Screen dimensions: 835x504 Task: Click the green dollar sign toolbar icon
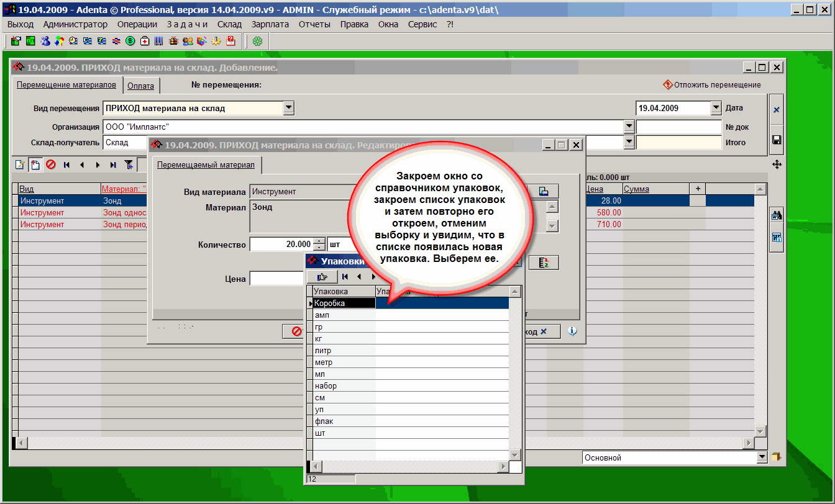pos(130,41)
